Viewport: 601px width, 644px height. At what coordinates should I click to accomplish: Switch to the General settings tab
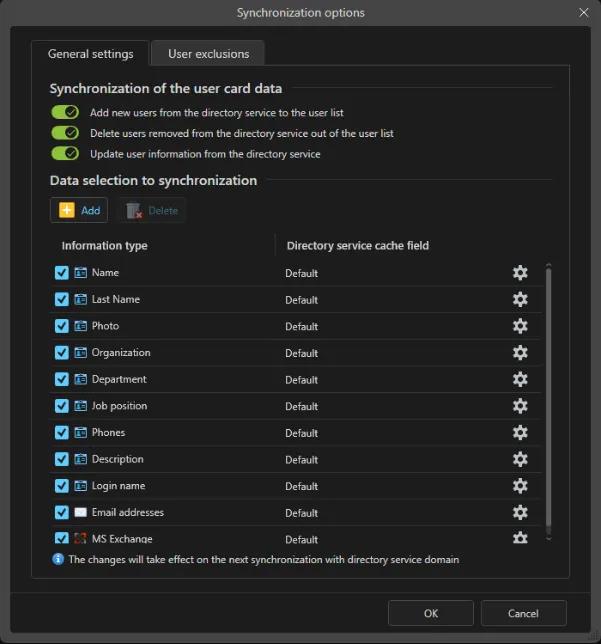point(90,54)
